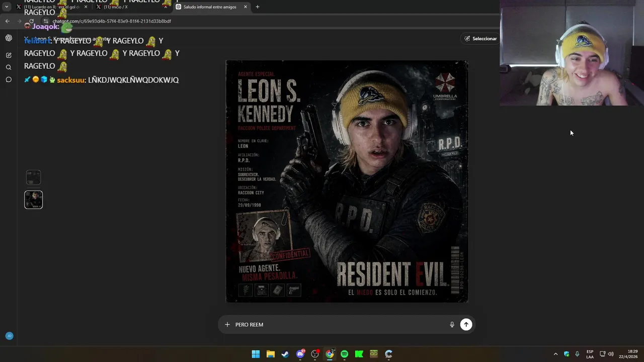Image resolution: width=644 pixels, height=362 pixels.
Task: Open Spotify from the taskbar
Action: click(x=344, y=354)
